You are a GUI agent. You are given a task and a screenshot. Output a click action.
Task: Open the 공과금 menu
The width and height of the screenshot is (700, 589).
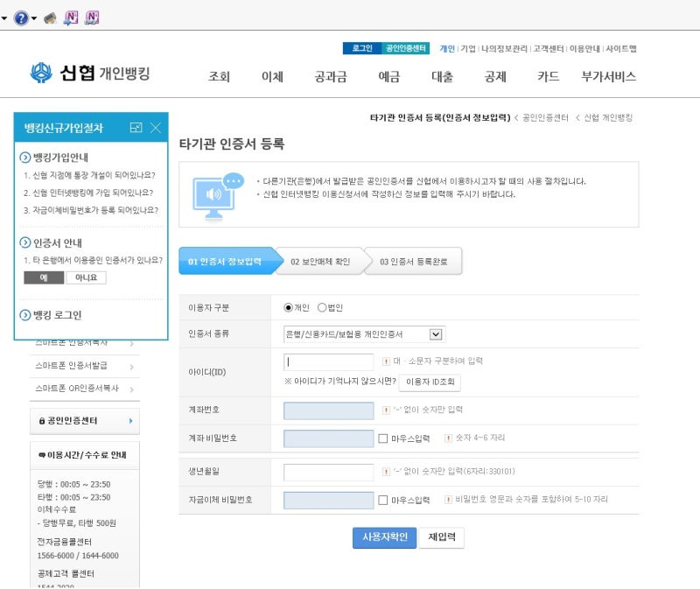pyautogui.click(x=331, y=77)
